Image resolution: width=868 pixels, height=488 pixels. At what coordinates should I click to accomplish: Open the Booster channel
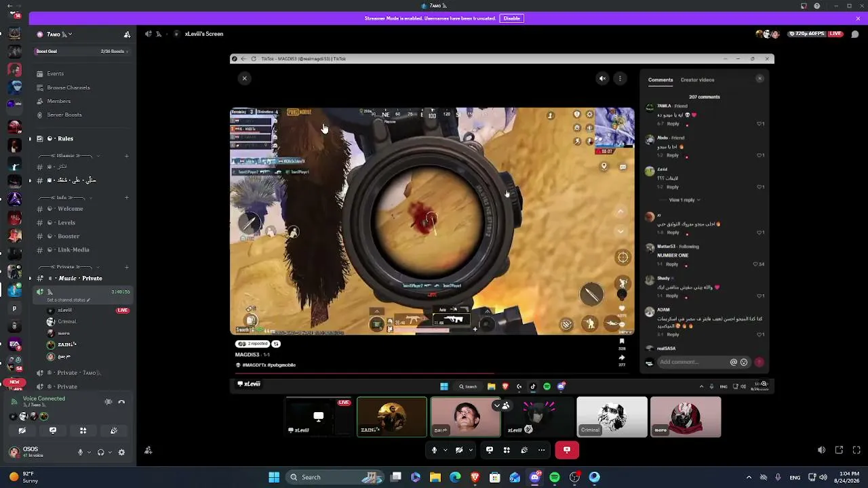click(x=82, y=236)
